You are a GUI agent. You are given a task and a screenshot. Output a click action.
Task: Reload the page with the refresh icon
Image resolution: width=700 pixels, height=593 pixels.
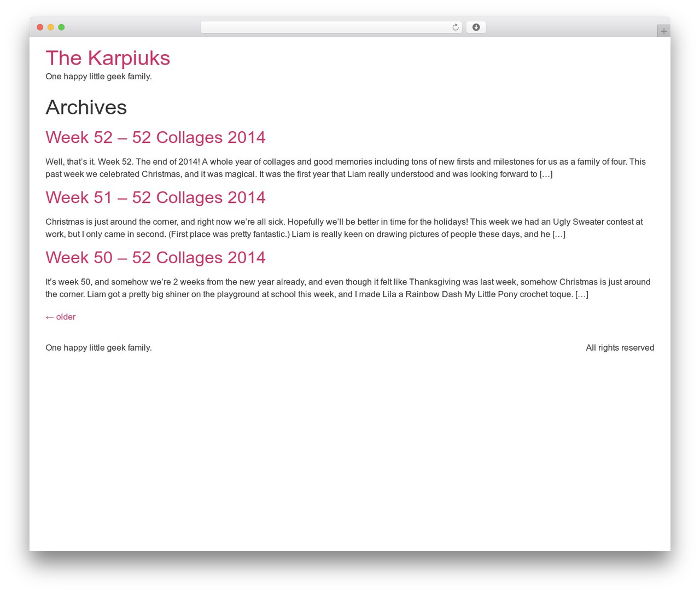[455, 27]
